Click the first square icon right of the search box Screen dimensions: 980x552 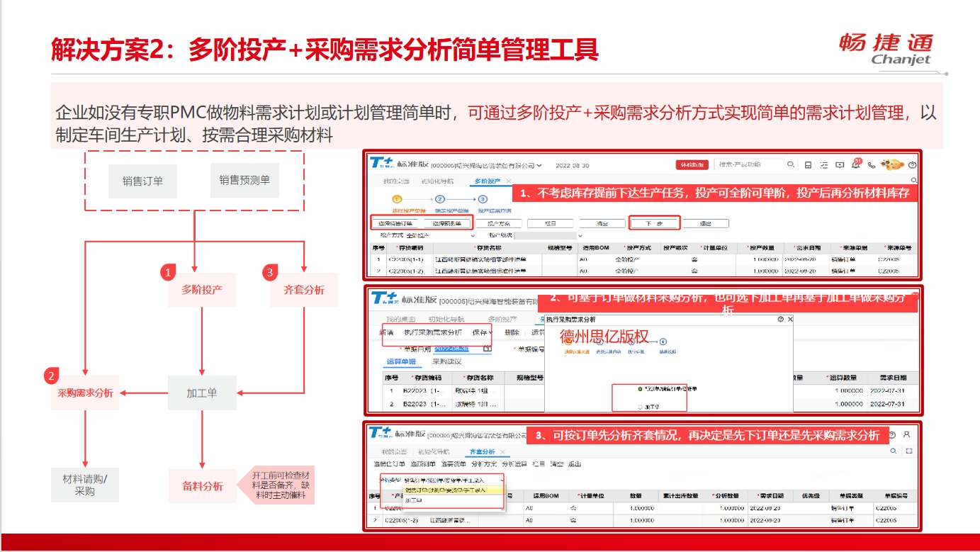click(x=809, y=165)
